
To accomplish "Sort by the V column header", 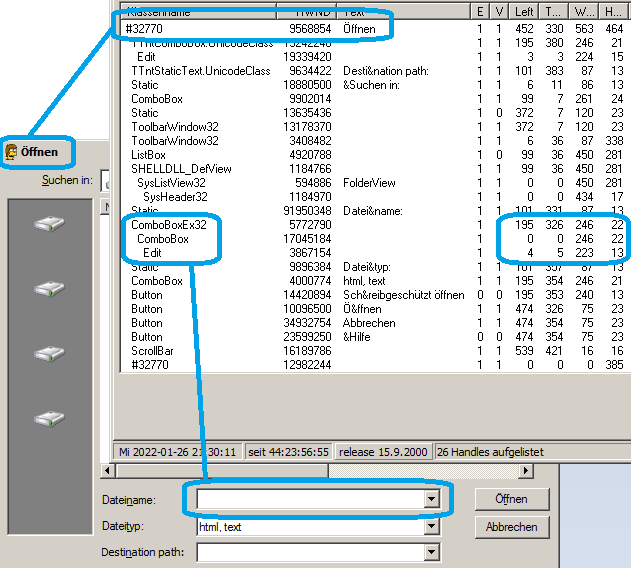I will click(x=499, y=12).
